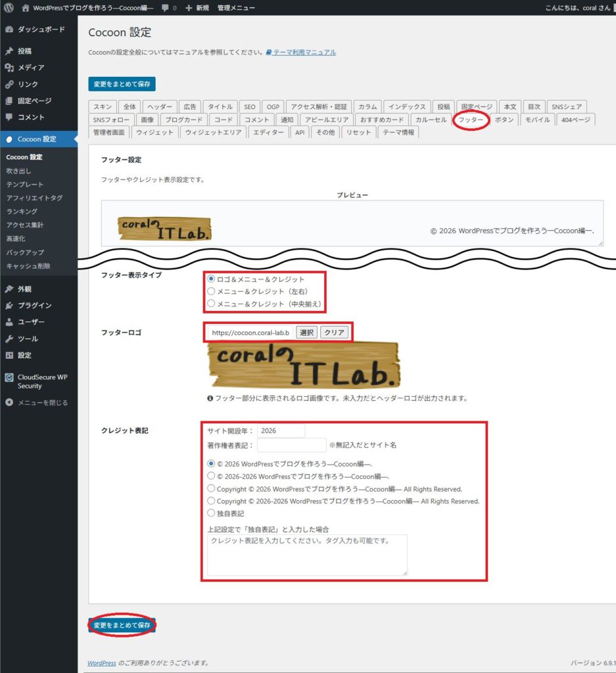Expand the 外観 appearance menu
Image resolution: width=616 pixels, height=673 pixels.
coord(24,289)
